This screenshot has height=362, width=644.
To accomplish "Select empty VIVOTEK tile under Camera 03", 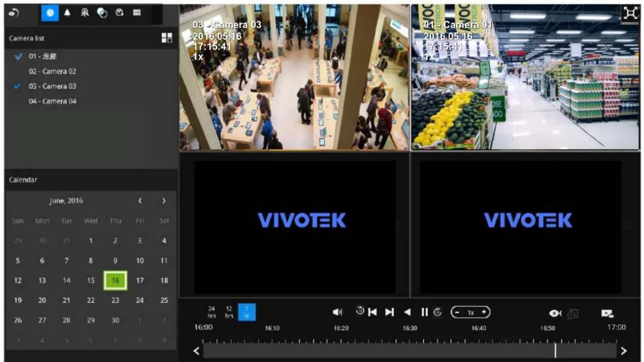I will (294, 224).
